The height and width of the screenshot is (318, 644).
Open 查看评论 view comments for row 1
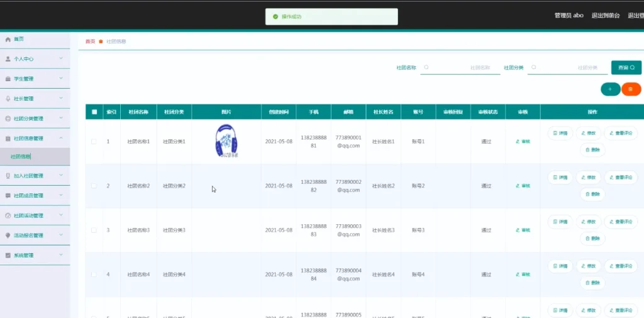[x=621, y=133]
